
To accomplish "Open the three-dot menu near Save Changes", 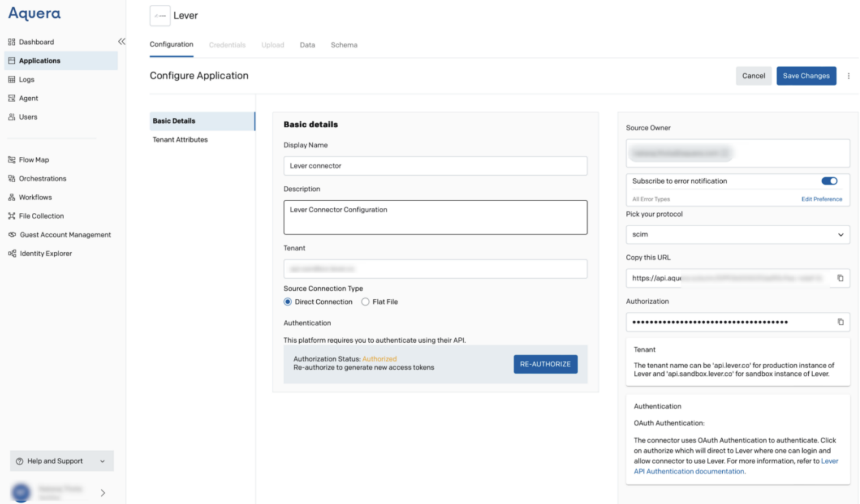I will [849, 76].
